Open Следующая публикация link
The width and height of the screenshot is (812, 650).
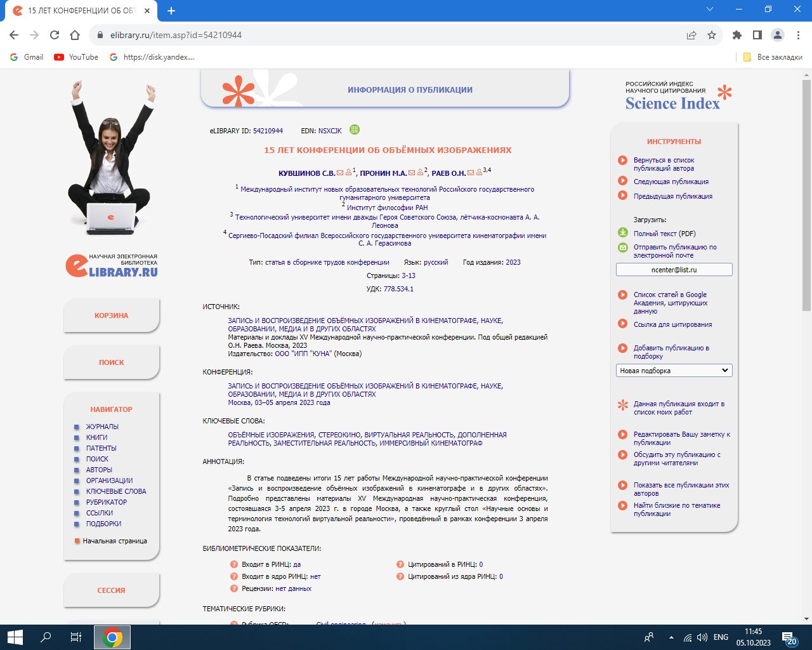(x=671, y=182)
